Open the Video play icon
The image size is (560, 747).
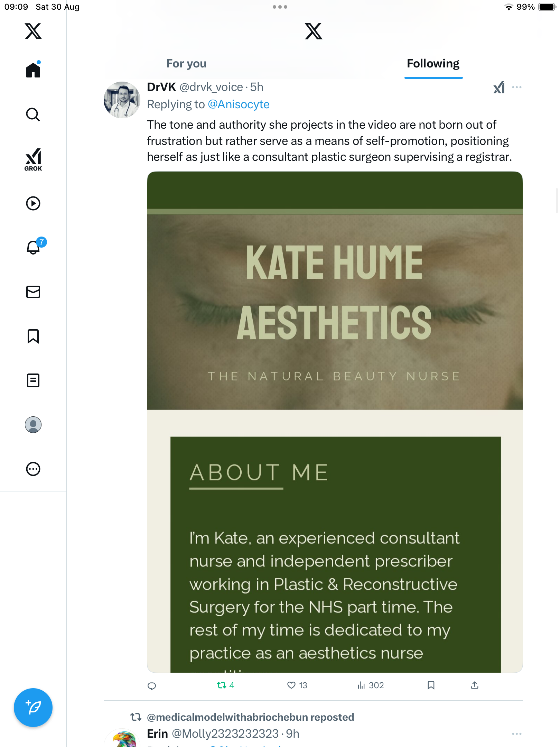[33, 203]
